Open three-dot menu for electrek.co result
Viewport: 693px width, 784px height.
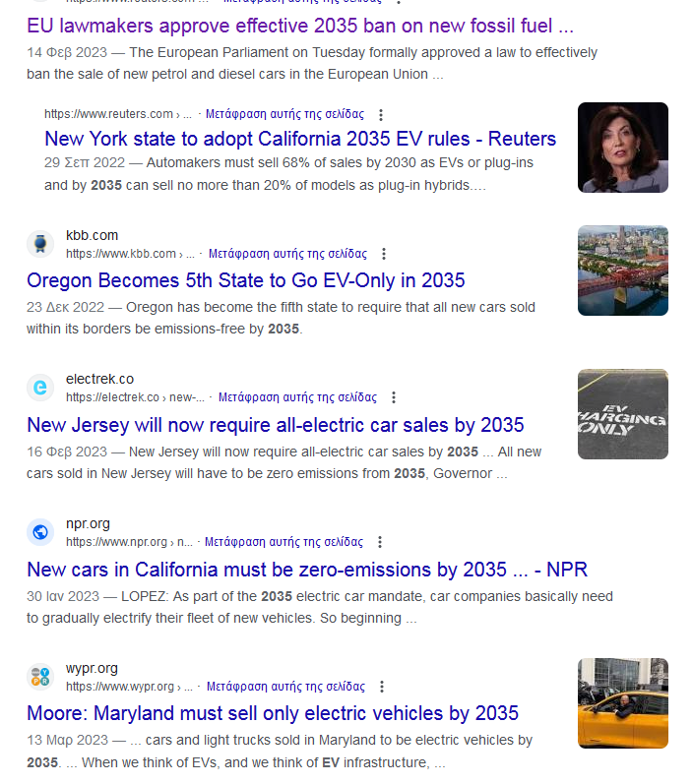[394, 397]
